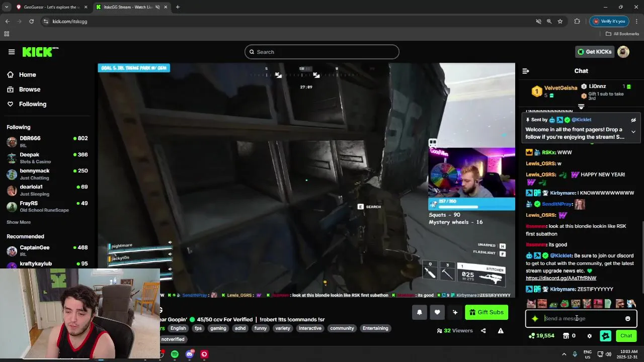This screenshot has height=362, width=644.
Task: Collapse the chat panel arrow icon
Action: tap(526, 71)
